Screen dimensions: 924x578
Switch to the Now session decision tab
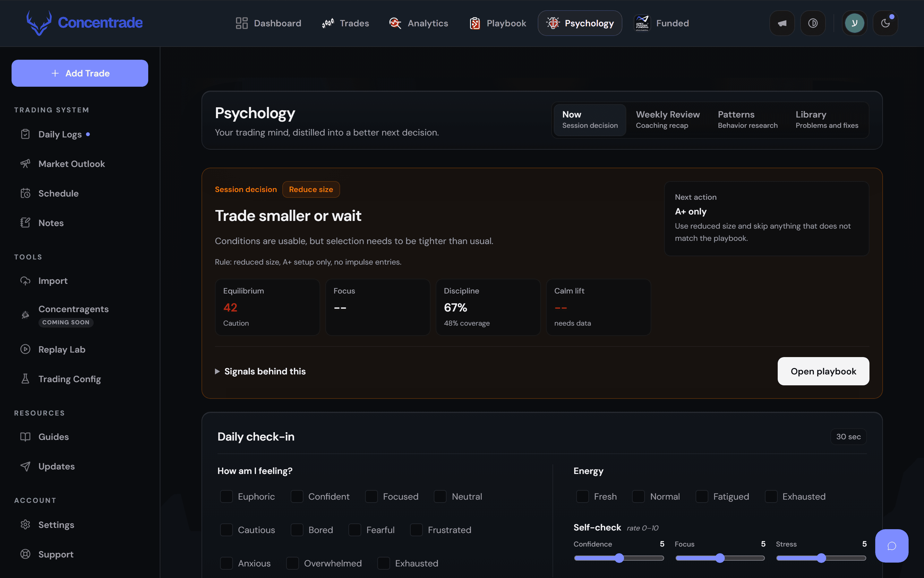point(590,120)
